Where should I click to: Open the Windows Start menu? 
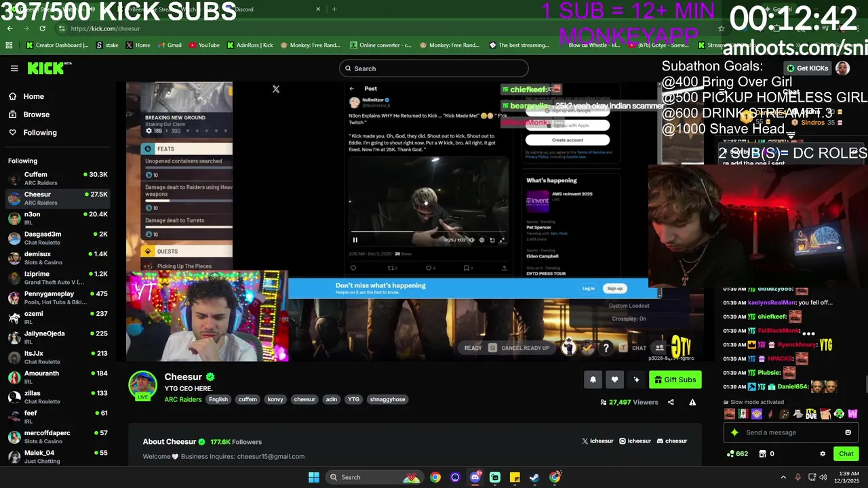[x=314, y=477]
